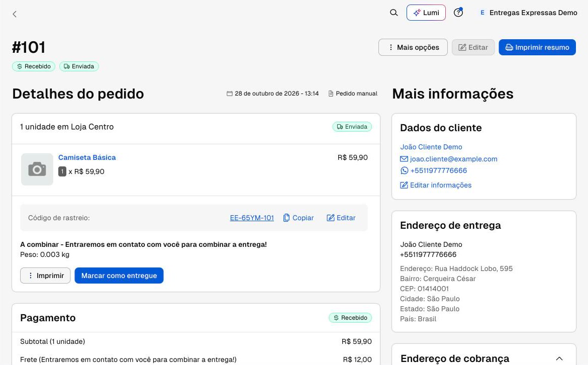The width and height of the screenshot is (588, 365).
Task: Click the CEP: 01414001 line
Action: (x=424, y=289)
